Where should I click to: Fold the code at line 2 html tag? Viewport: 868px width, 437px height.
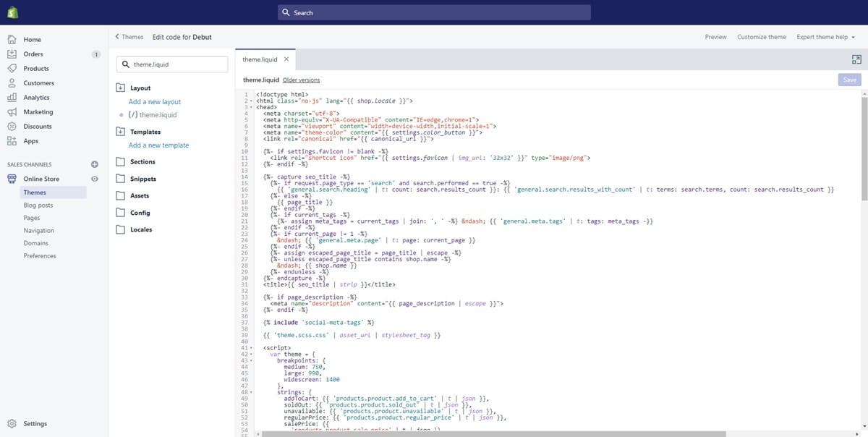click(252, 101)
